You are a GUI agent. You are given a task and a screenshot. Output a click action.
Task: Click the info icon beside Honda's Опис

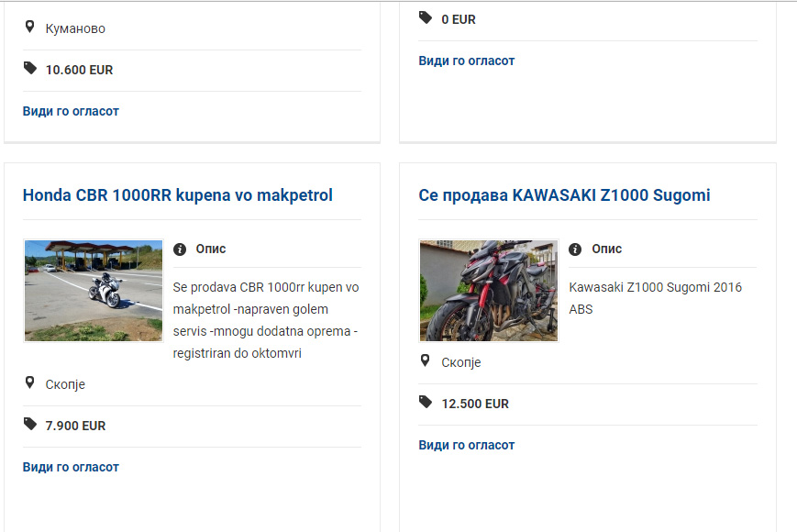point(180,249)
